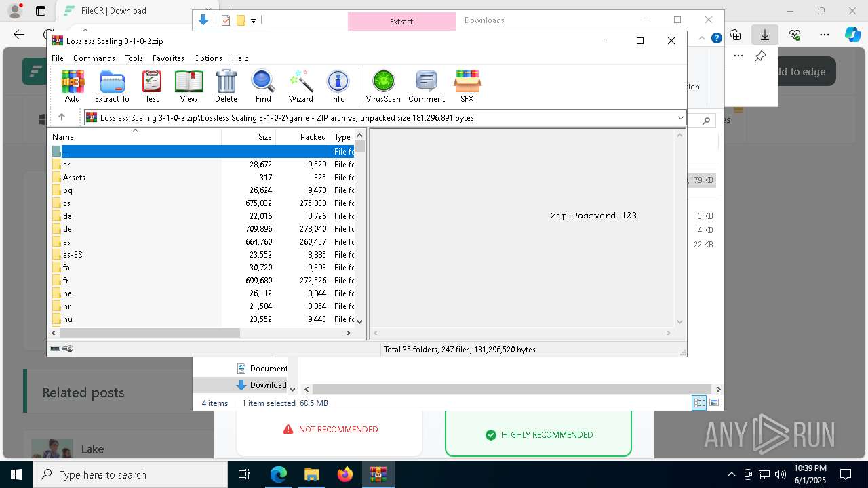Image resolution: width=868 pixels, height=488 pixels.
Task: Open the Wizard wand icon
Action: (300, 86)
